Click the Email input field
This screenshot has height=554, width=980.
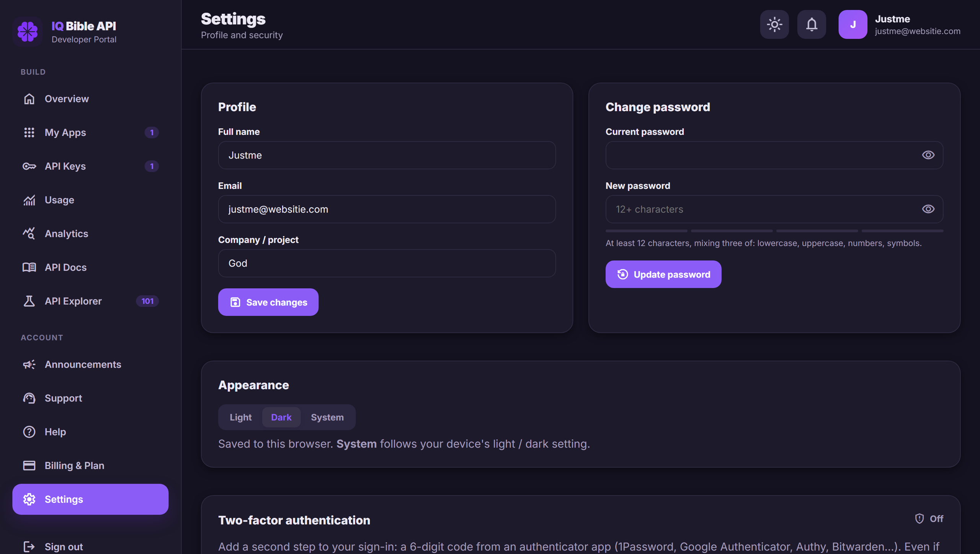387,209
